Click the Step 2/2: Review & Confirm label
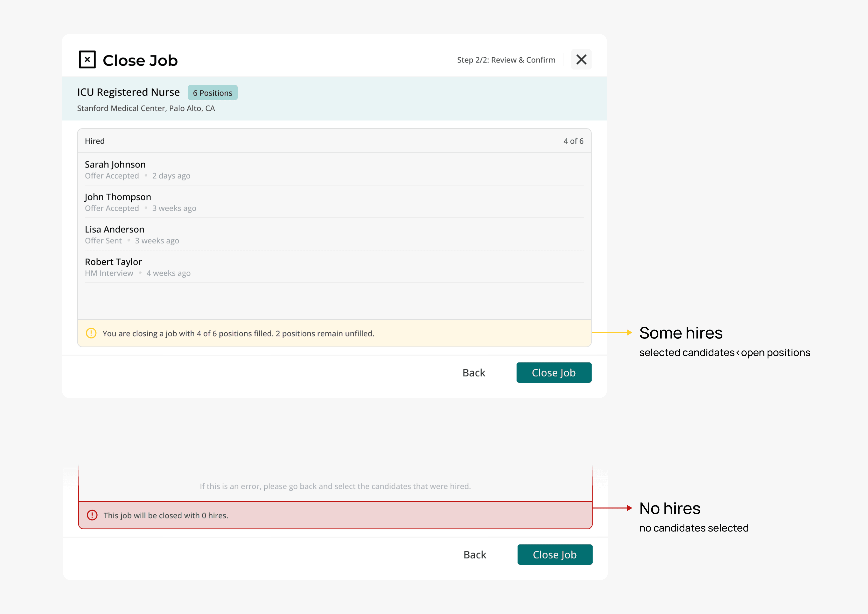The height and width of the screenshot is (614, 868). 506,60
